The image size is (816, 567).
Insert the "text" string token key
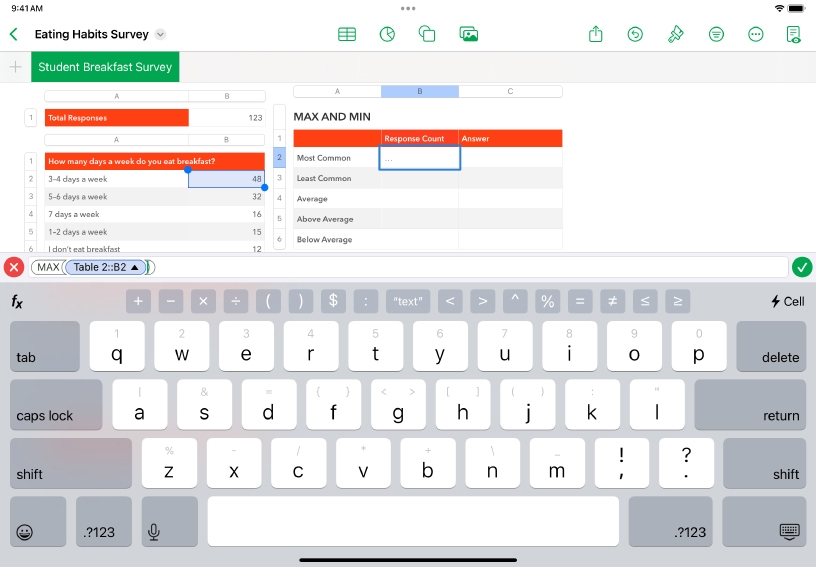(408, 301)
